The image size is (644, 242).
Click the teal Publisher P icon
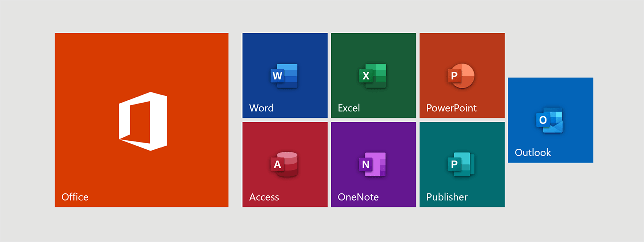[461, 164]
